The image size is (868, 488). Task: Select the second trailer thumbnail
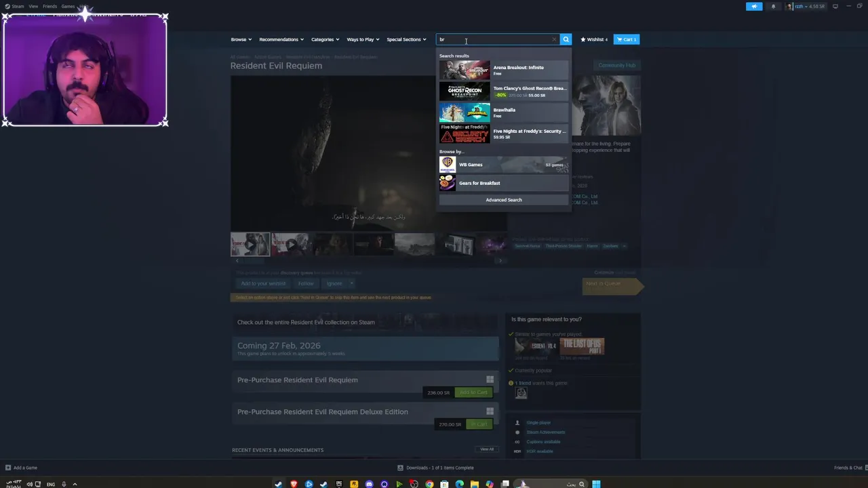click(x=290, y=244)
